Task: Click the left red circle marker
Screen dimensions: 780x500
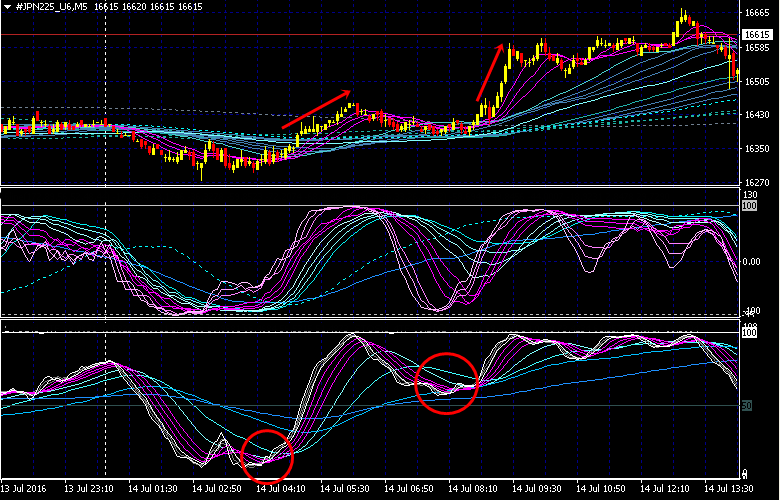Action: pos(267,456)
